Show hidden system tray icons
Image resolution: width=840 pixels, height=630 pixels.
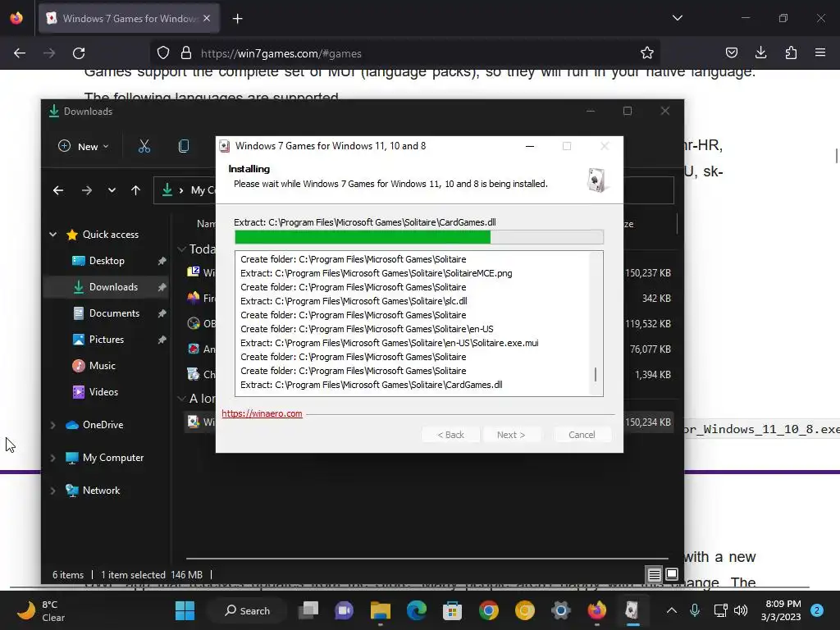[x=671, y=610]
